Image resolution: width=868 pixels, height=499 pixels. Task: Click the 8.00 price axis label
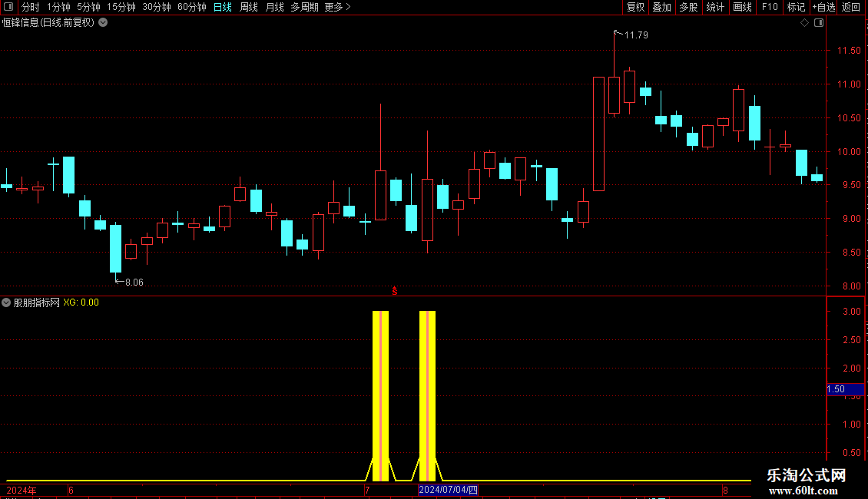pyautogui.click(x=851, y=286)
